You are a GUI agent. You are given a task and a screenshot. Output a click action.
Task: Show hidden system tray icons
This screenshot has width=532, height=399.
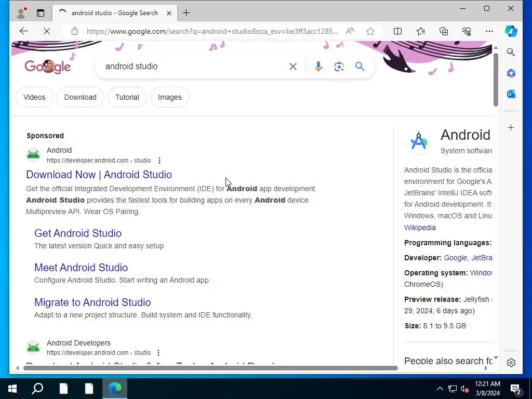(x=440, y=389)
